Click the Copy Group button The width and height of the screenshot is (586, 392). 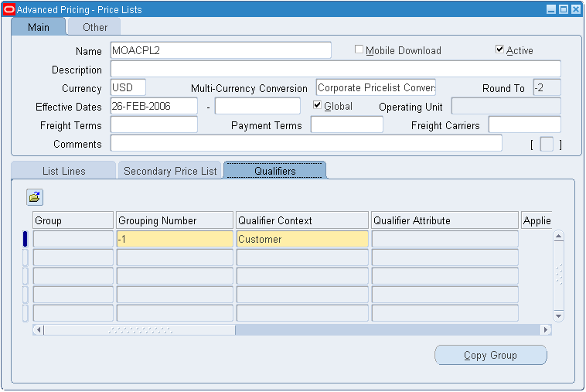(x=490, y=355)
